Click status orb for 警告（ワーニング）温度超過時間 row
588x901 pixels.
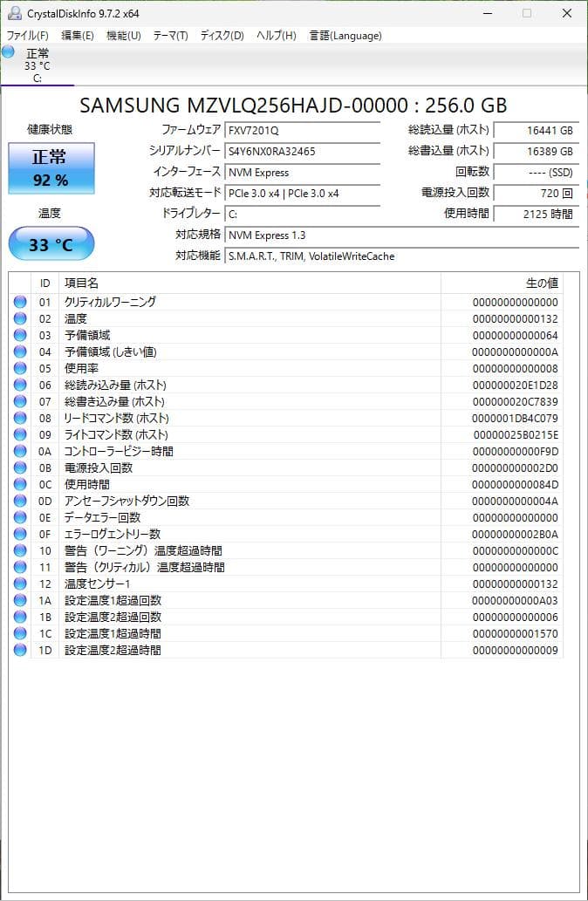[x=20, y=550]
